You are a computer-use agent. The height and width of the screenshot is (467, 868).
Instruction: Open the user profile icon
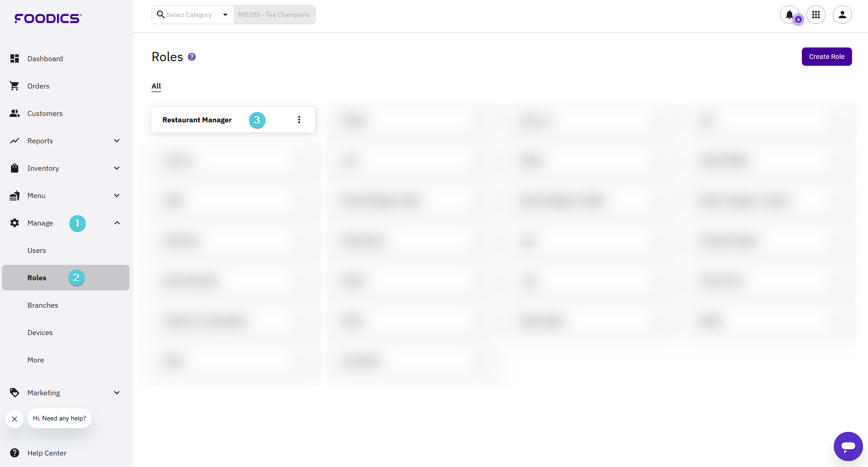pyautogui.click(x=842, y=15)
